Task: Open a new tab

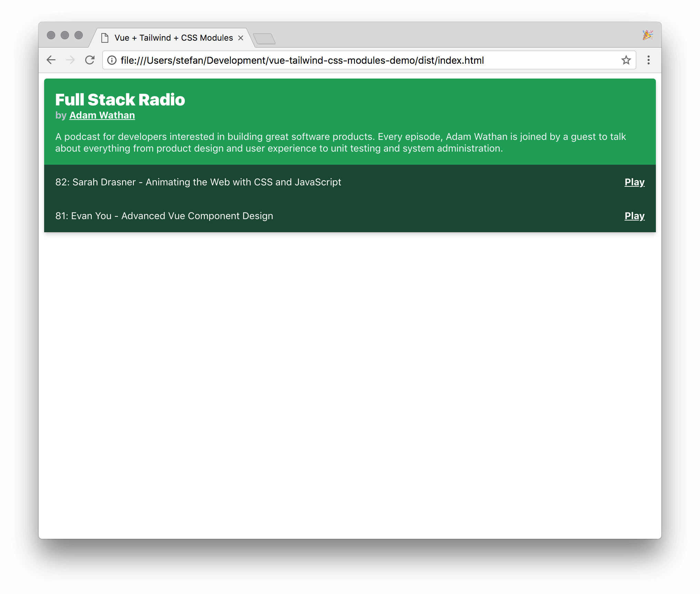Action: point(264,39)
